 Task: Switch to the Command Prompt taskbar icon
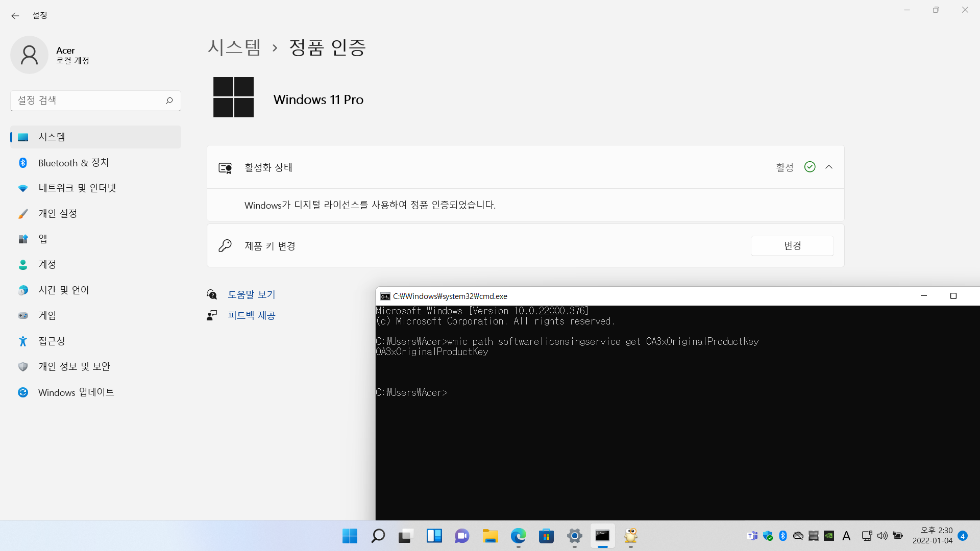[x=602, y=536]
